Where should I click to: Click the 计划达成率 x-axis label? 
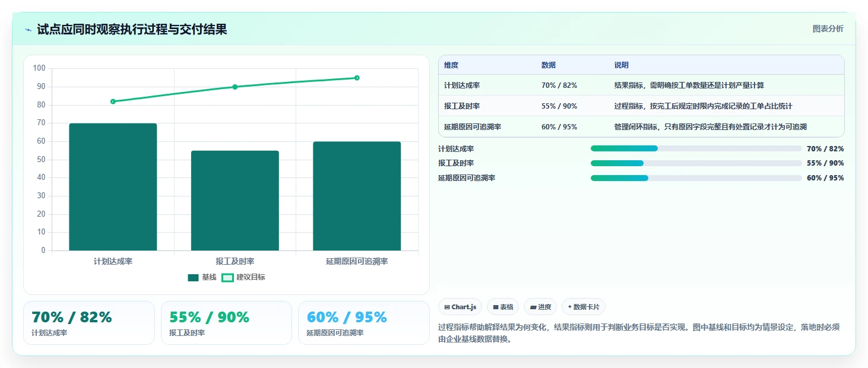click(x=113, y=262)
